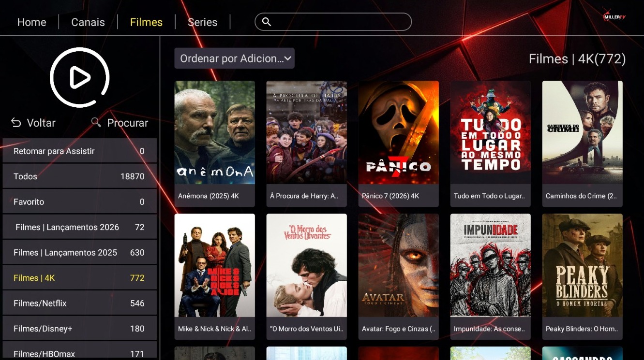This screenshot has width=644, height=360.
Task: Switch to the Home tab
Action: (31, 22)
